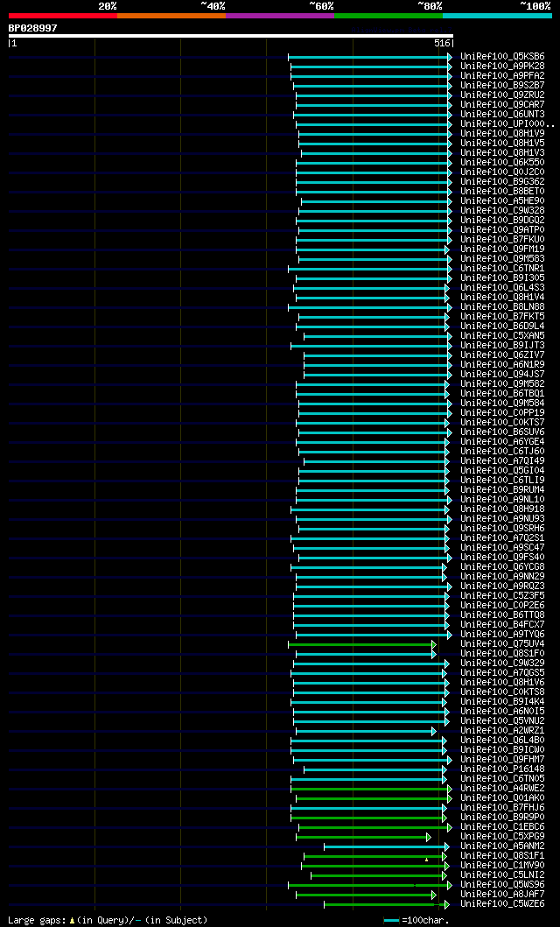Click the Large gaps legend text
560x927 pixels.
(x=108, y=920)
